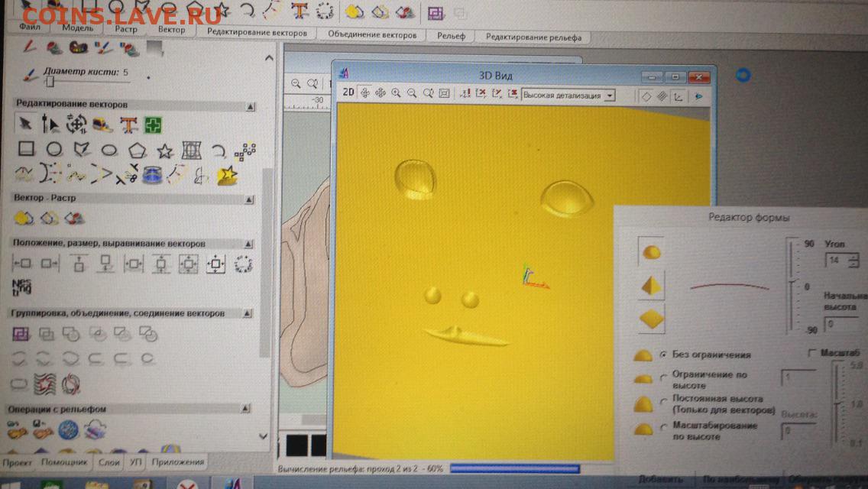
Task: Select the 'Без ограничения' radio option
Action: [x=663, y=355]
